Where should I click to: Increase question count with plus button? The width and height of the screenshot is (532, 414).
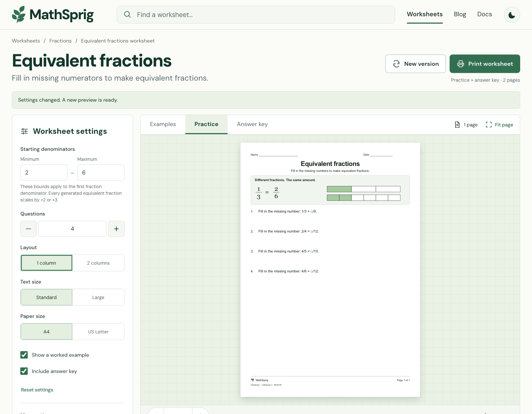(116, 229)
